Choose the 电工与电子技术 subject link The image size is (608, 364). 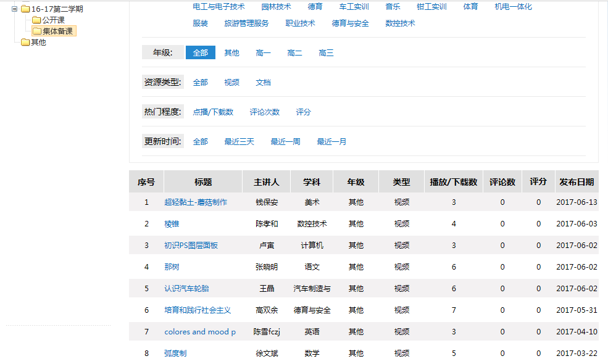tap(219, 7)
